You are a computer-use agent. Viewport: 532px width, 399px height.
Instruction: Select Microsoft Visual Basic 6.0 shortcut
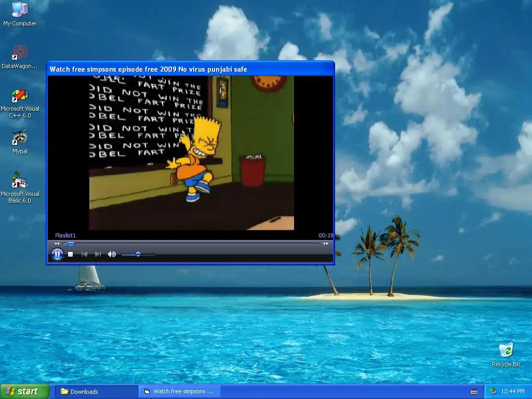tap(20, 188)
